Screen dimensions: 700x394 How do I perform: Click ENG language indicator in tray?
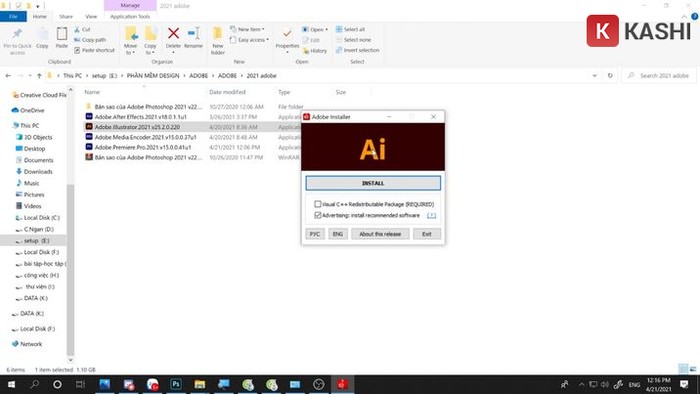634,384
